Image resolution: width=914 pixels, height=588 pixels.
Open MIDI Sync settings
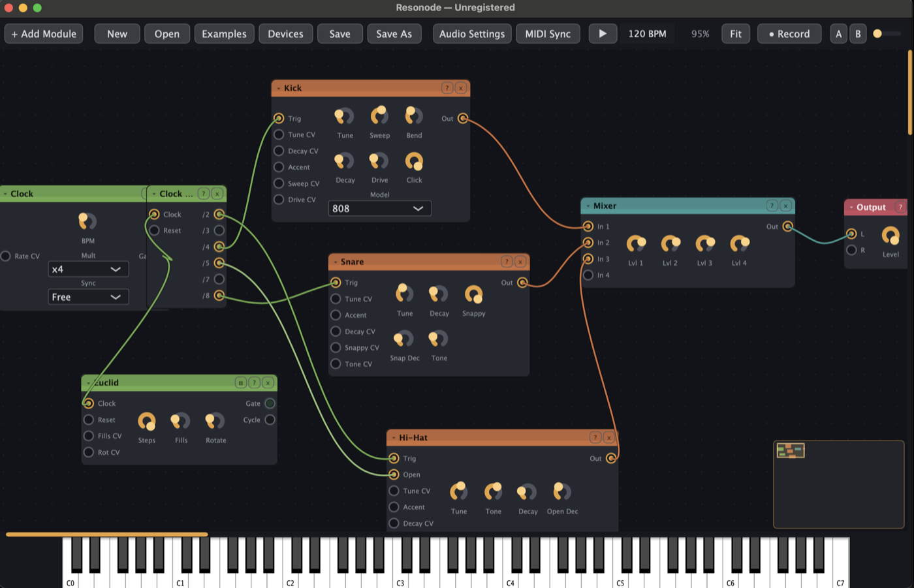tap(548, 34)
